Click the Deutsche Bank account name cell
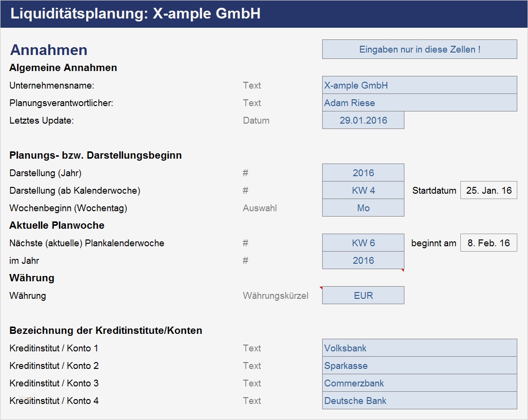Viewport: 528px width, 420px height. (x=419, y=401)
